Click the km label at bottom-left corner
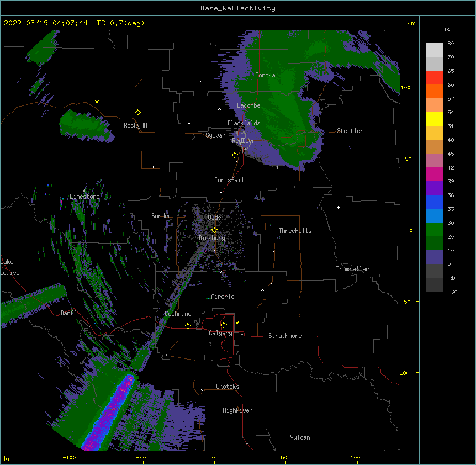This screenshot has height=465, width=476. click(8, 458)
